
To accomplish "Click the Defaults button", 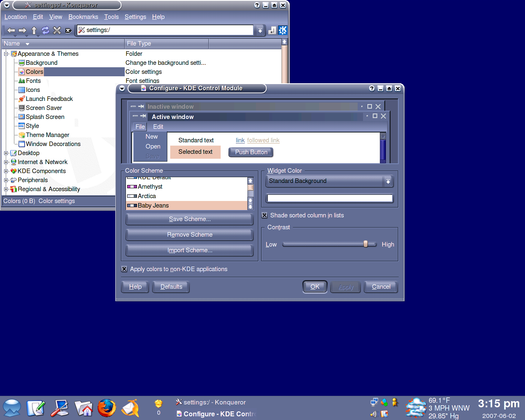I will [x=171, y=287].
